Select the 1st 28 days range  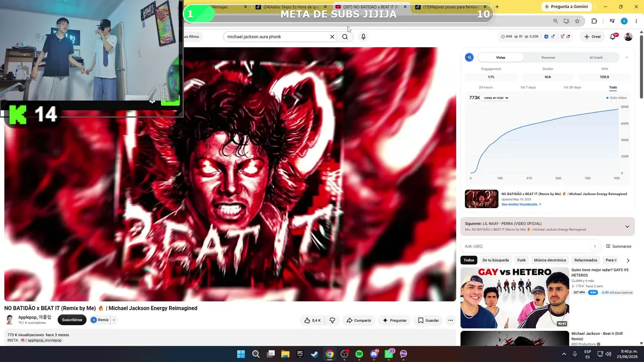click(x=572, y=87)
